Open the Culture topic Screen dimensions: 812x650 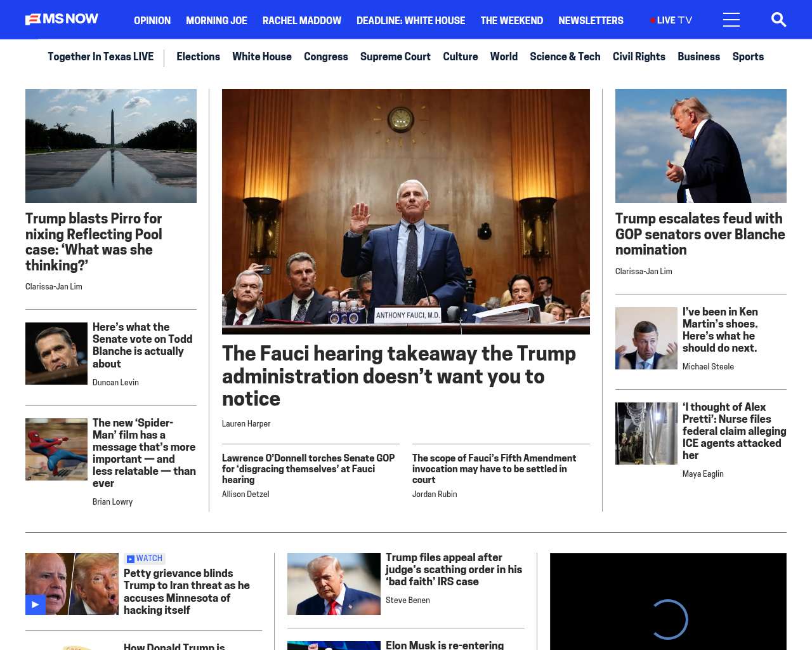point(461,56)
